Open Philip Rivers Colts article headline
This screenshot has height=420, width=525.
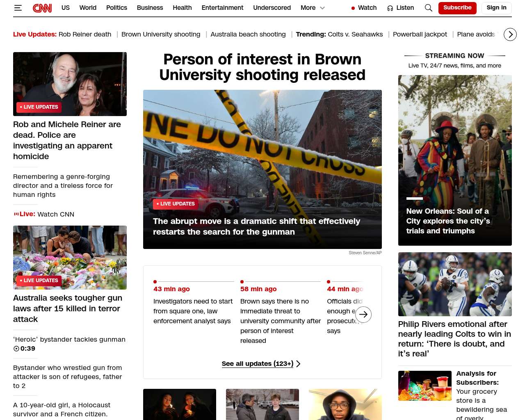coord(454,339)
